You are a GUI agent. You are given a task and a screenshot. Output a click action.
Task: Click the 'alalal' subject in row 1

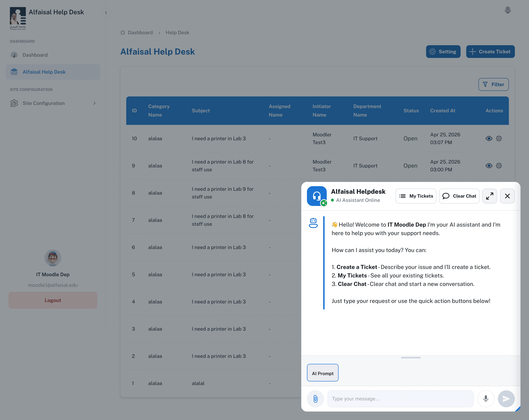198,383
